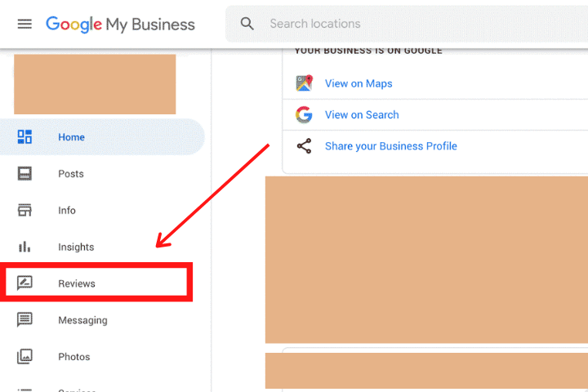Click the Google G search icon

pyautogui.click(x=304, y=115)
